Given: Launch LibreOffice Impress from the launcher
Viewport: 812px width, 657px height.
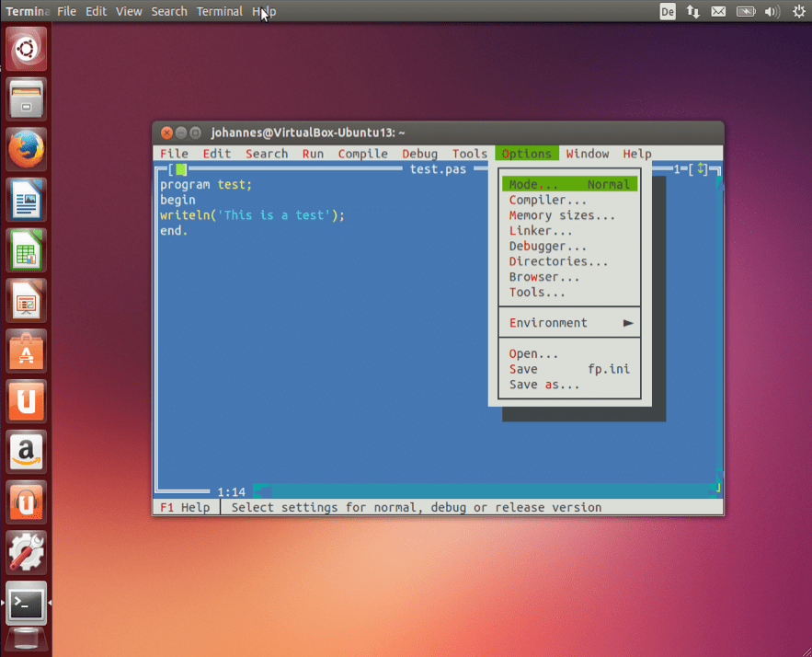Looking at the screenshot, I should (x=26, y=301).
